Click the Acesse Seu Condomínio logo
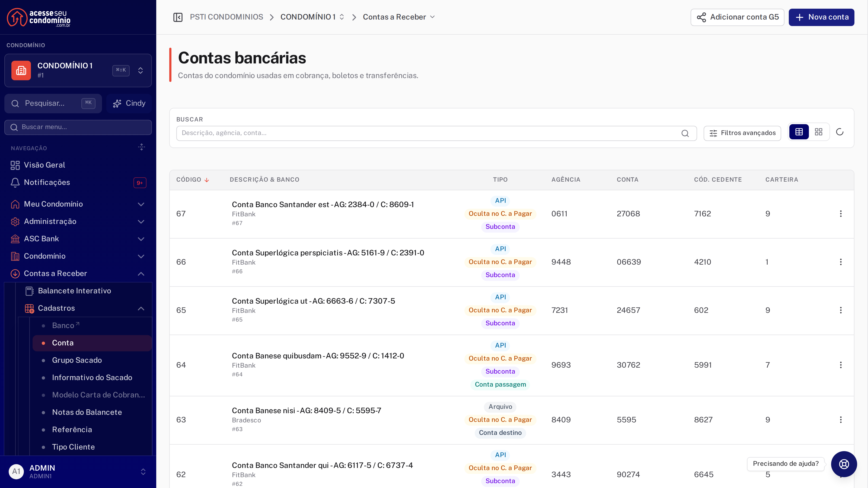This screenshot has width=868, height=488. (39, 17)
